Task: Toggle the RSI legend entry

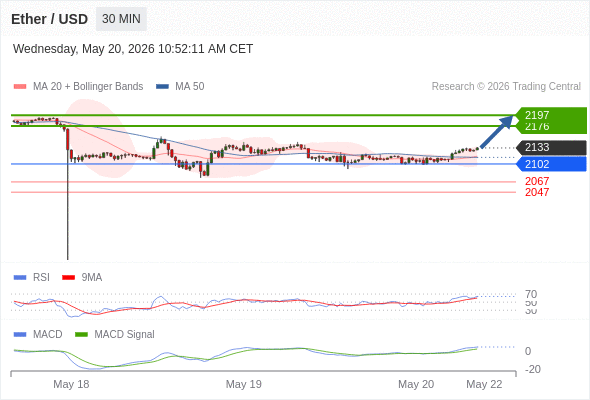Action: (32, 277)
